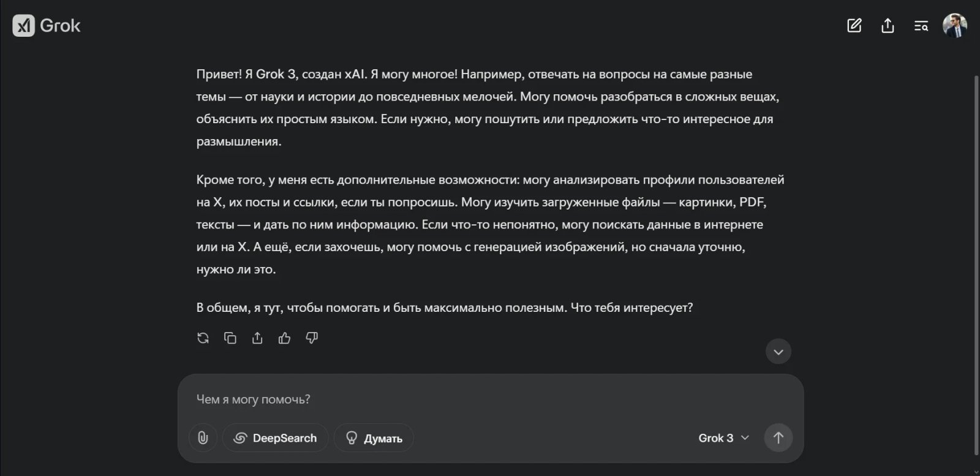Like the response with thumbs up
The height and width of the screenshot is (476, 980).
pyautogui.click(x=284, y=338)
